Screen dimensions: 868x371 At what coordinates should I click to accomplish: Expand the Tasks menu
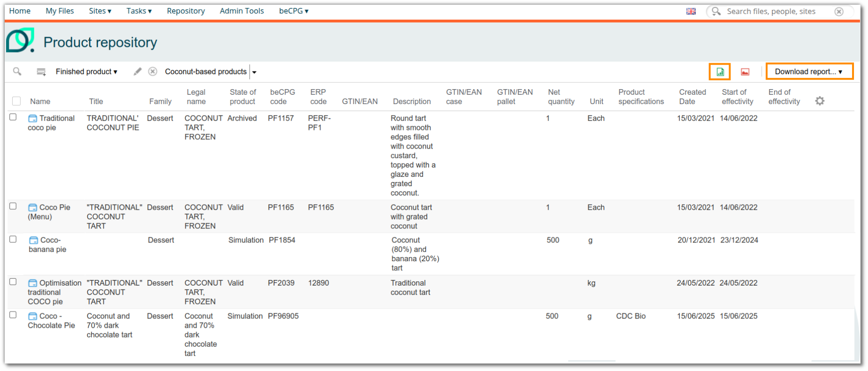tap(139, 11)
